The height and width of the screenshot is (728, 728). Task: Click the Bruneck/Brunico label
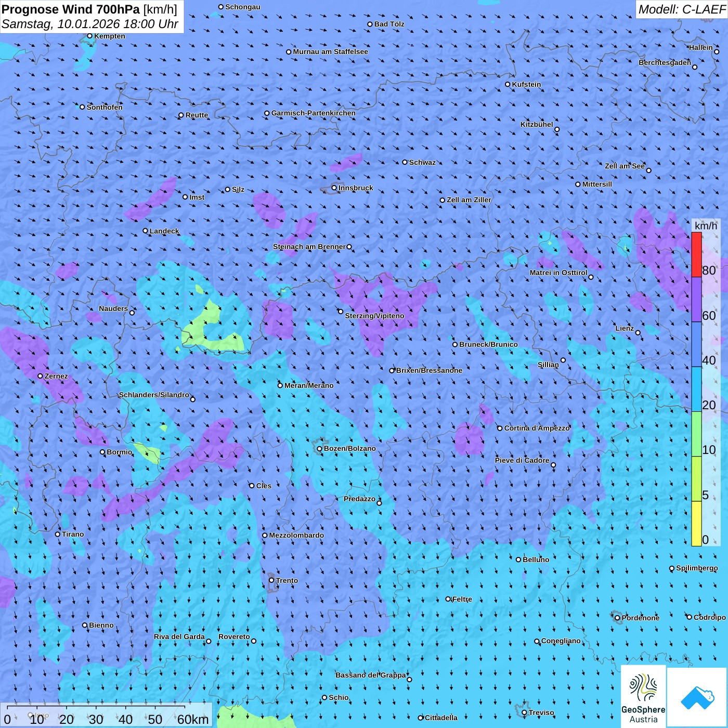click(488, 344)
